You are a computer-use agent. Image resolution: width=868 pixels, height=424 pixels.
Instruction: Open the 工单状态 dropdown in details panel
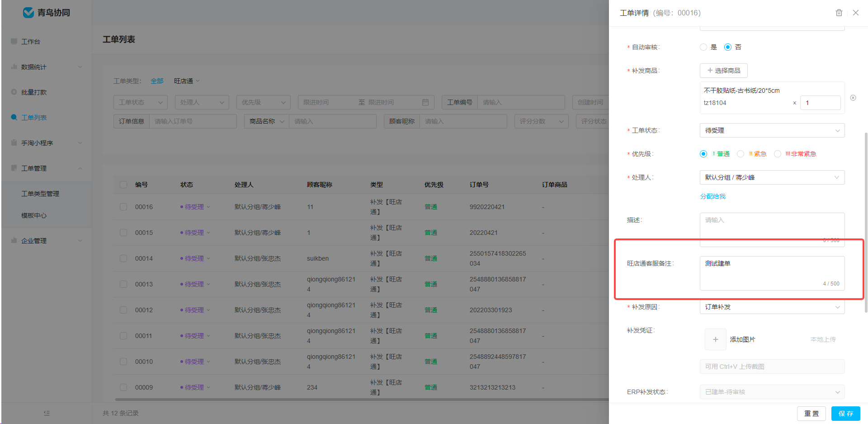tap(772, 130)
